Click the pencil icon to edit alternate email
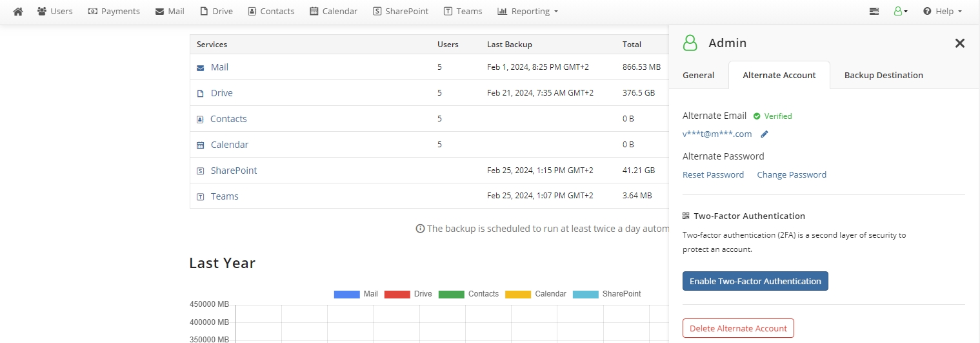The height and width of the screenshot is (343, 980). (x=765, y=134)
